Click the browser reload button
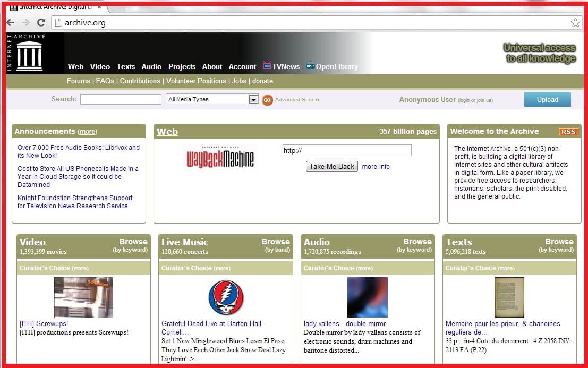The width and height of the screenshot is (588, 368). (x=41, y=22)
